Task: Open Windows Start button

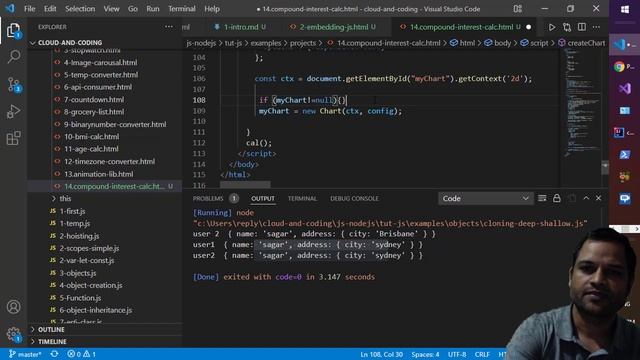Action: [x=624, y=9]
